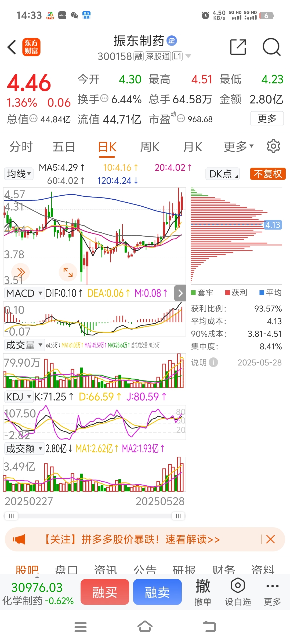Tap the 4.13 average cost marker
Viewport: 290px width, 644px height.
point(273,225)
